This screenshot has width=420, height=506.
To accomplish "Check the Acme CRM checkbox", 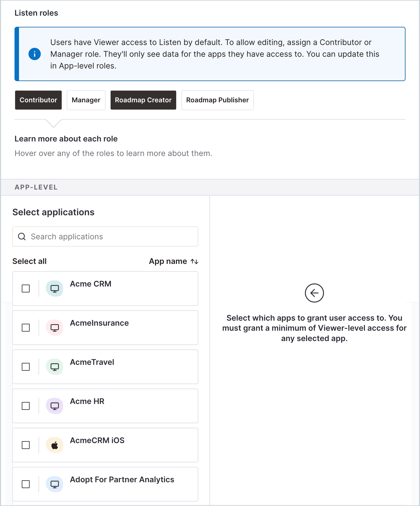I will coord(26,289).
